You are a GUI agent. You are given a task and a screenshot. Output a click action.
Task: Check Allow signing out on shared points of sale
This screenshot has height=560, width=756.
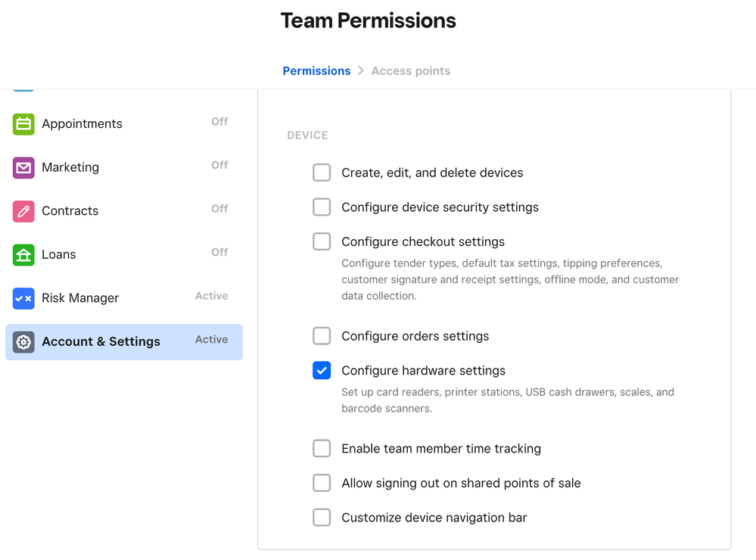click(x=322, y=483)
